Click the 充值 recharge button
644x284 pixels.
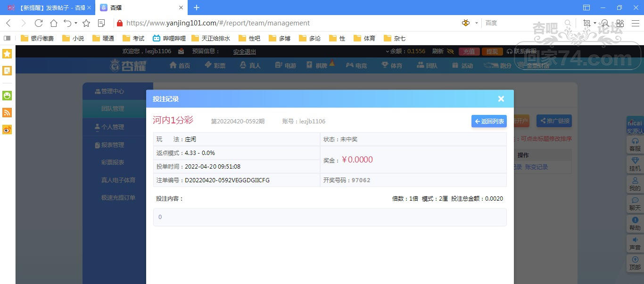[x=469, y=51]
